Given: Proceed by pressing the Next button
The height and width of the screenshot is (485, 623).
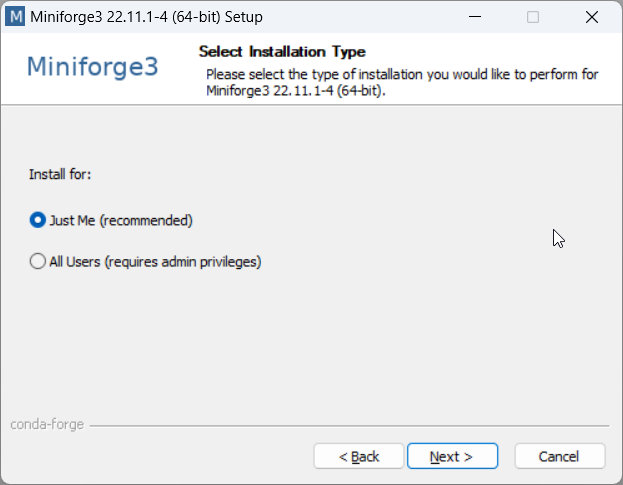Looking at the screenshot, I should pyautogui.click(x=452, y=456).
